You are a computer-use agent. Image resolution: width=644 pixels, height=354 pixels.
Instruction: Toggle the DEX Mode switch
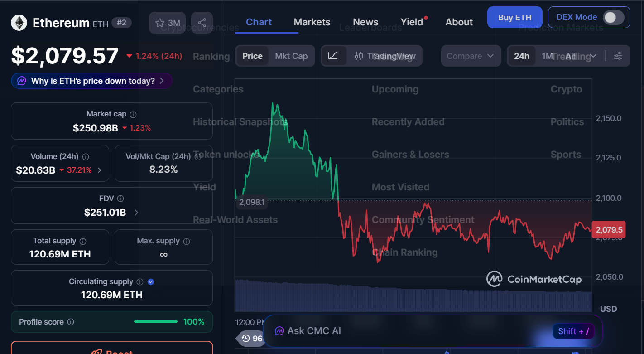pyautogui.click(x=613, y=17)
